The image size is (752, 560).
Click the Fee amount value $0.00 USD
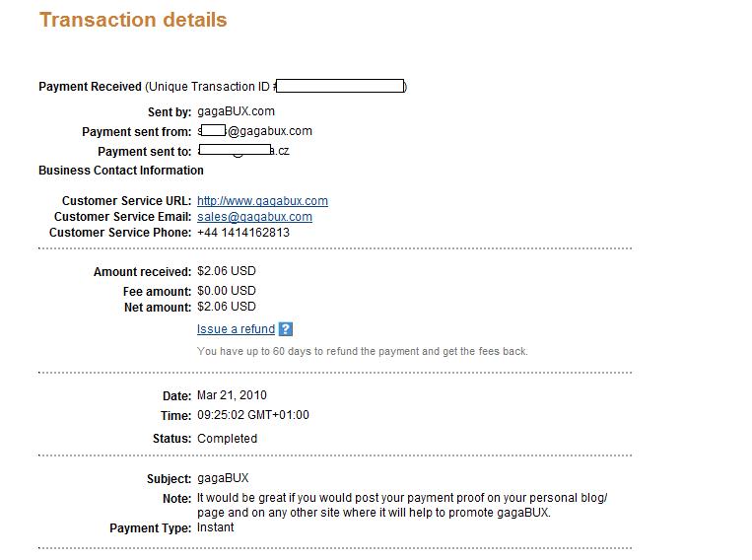226,291
